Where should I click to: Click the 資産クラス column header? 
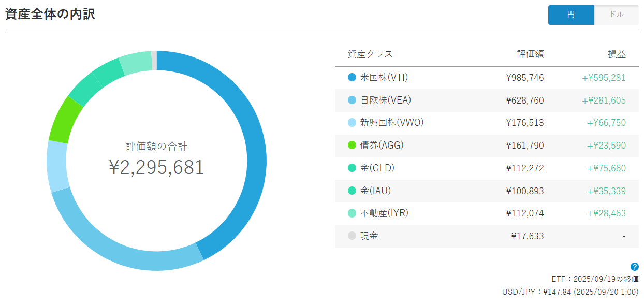tap(370, 54)
